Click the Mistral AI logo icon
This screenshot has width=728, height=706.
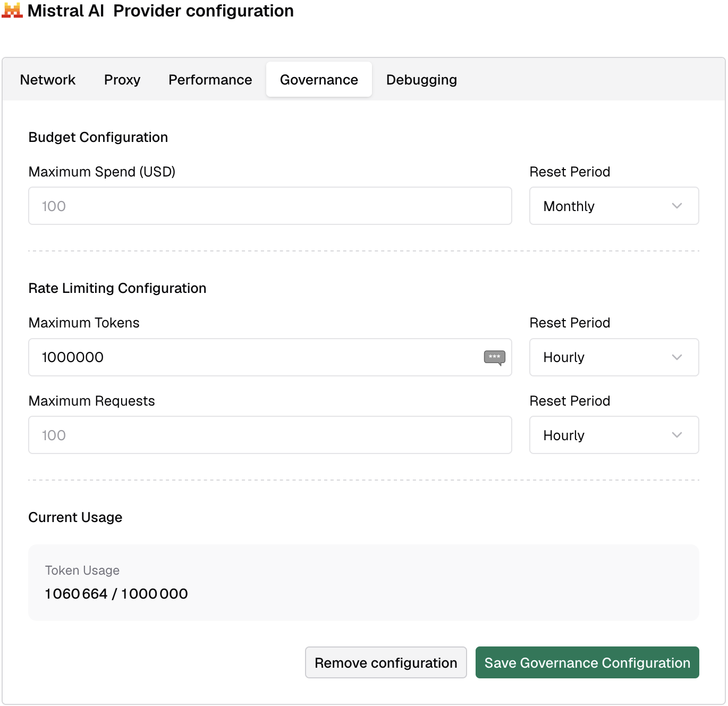pos(12,10)
